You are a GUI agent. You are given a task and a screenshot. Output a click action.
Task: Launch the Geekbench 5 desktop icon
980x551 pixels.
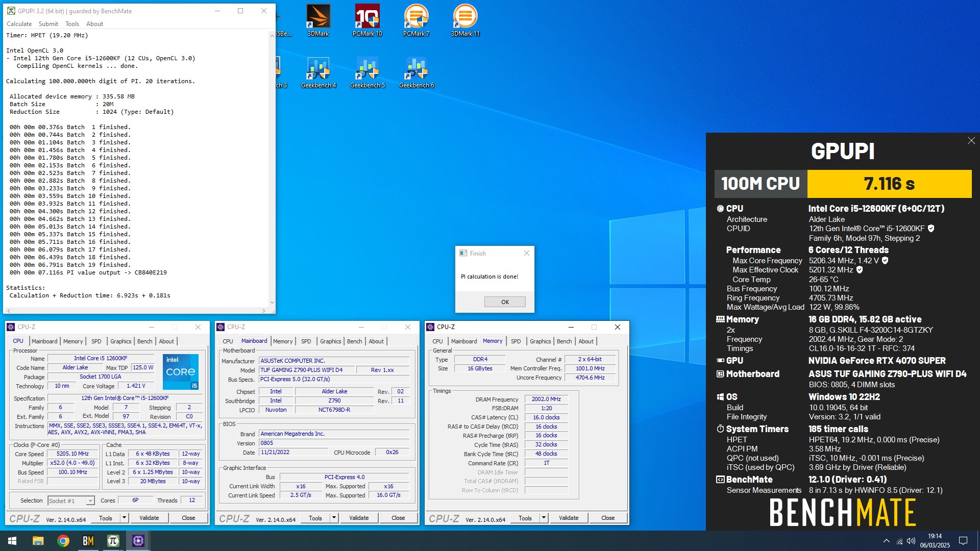pos(367,72)
